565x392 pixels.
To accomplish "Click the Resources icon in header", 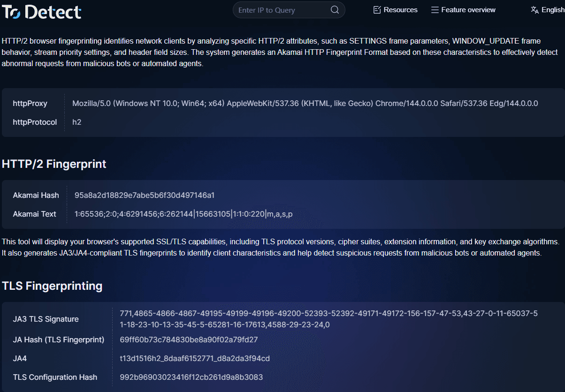I will (377, 10).
